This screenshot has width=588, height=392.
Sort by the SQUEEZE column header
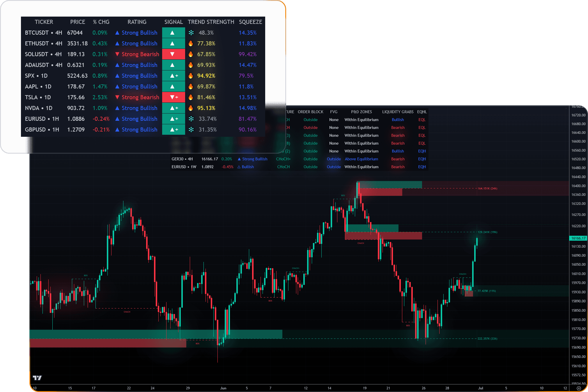[250, 22]
